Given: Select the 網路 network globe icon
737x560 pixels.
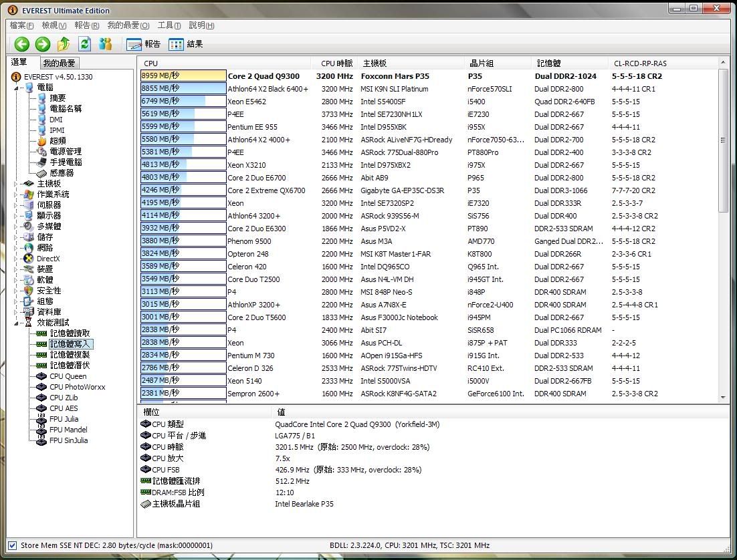Looking at the screenshot, I should [x=29, y=247].
